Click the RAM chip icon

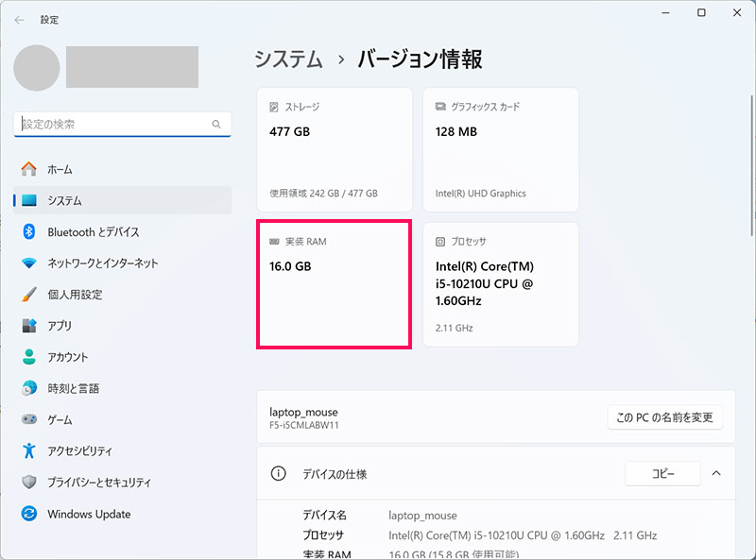[x=274, y=242]
